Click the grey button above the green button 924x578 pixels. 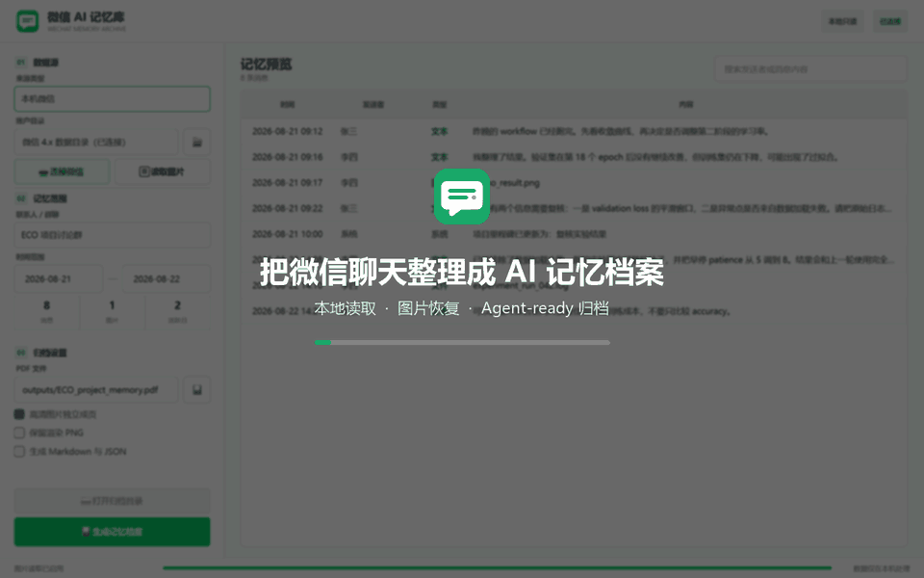112,501
